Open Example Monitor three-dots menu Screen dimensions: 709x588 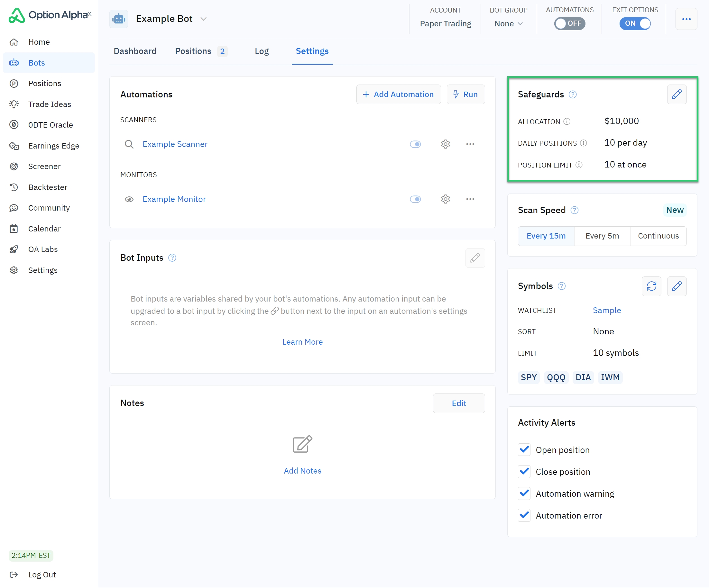(470, 199)
